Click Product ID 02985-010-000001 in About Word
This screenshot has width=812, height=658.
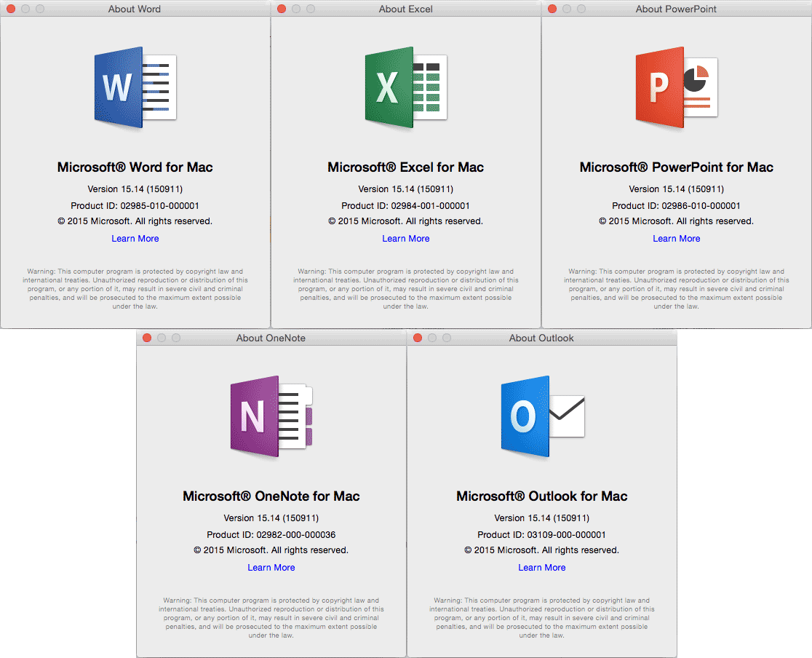[135, 206]
